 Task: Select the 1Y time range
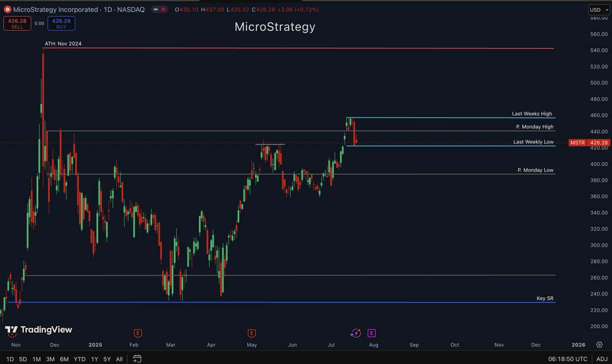tap(94, 359)
